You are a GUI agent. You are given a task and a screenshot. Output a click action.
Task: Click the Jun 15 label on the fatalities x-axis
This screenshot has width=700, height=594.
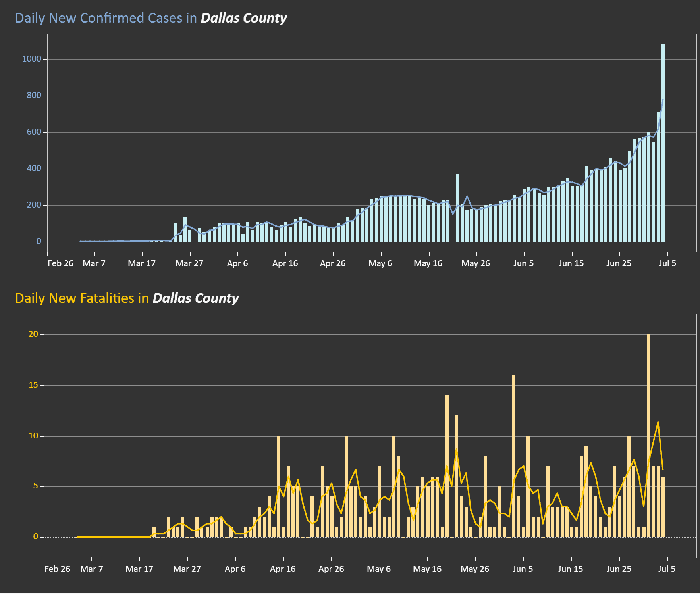click(571, 569)
